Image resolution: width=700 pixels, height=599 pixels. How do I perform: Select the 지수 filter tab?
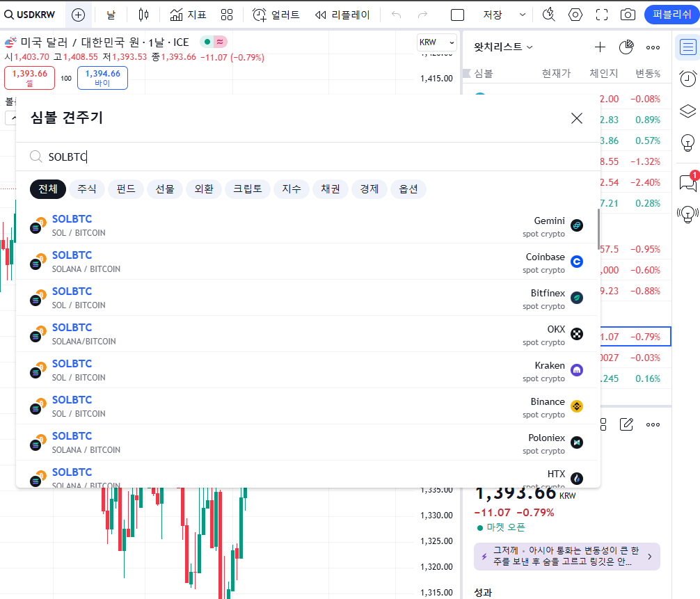coord(292,189)
